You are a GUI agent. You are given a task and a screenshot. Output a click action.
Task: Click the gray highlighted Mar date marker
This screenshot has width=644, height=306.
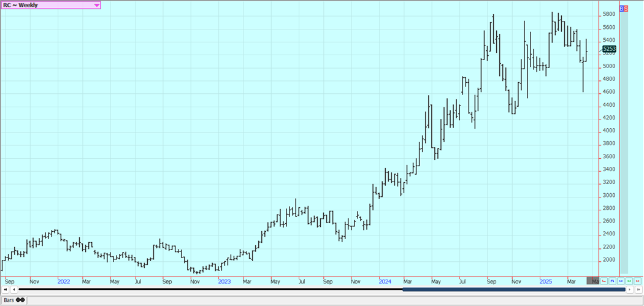593,281
